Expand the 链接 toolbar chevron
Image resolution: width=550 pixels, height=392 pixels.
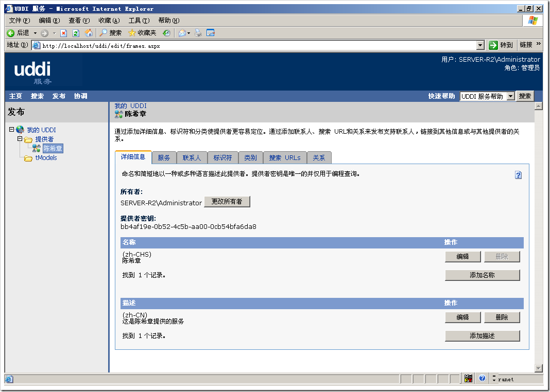click(x=539, y=44)
